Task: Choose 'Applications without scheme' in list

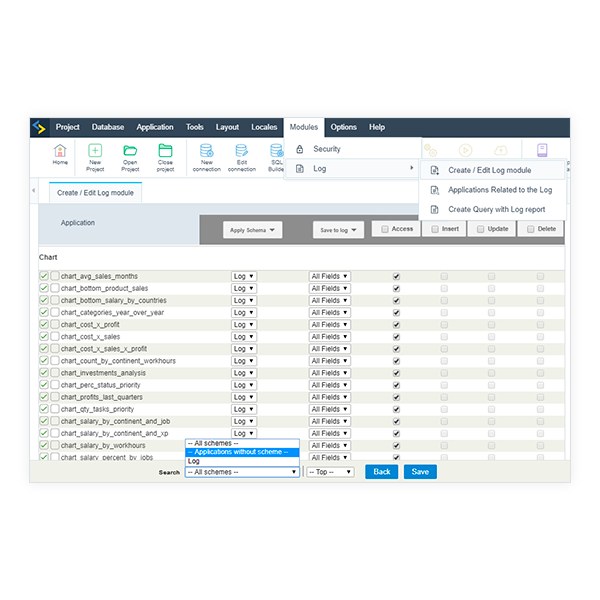Action: 241,452
